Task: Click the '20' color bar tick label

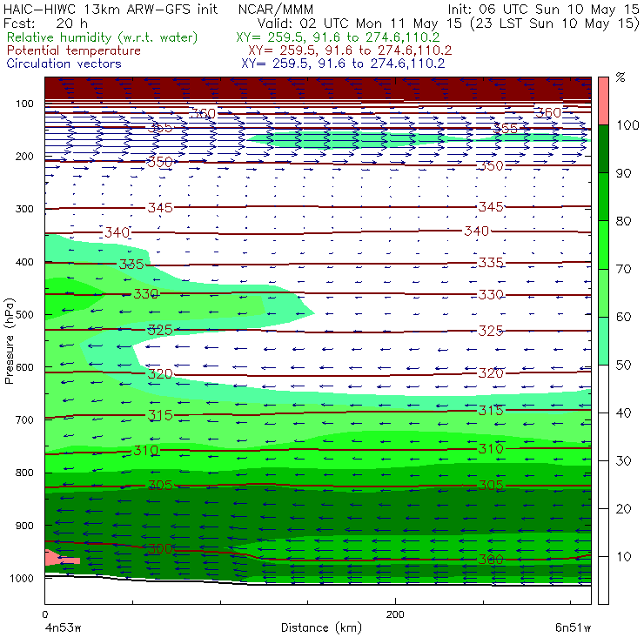Action: [624, 509]
